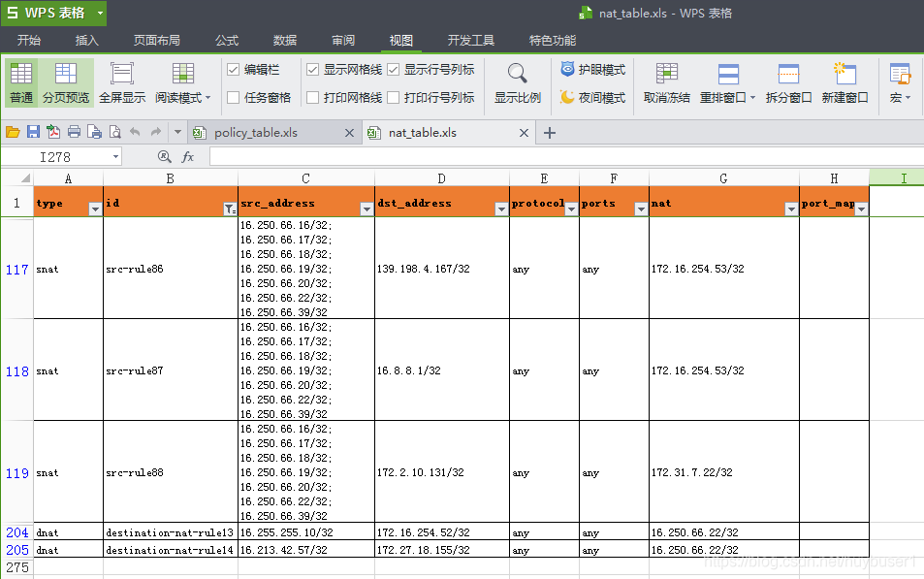Image resolution: width=924 pixels, height=579 pixels.
Task: Close the nat_table.xls tab
Action: pyautogui.click(x=524, y=133)
